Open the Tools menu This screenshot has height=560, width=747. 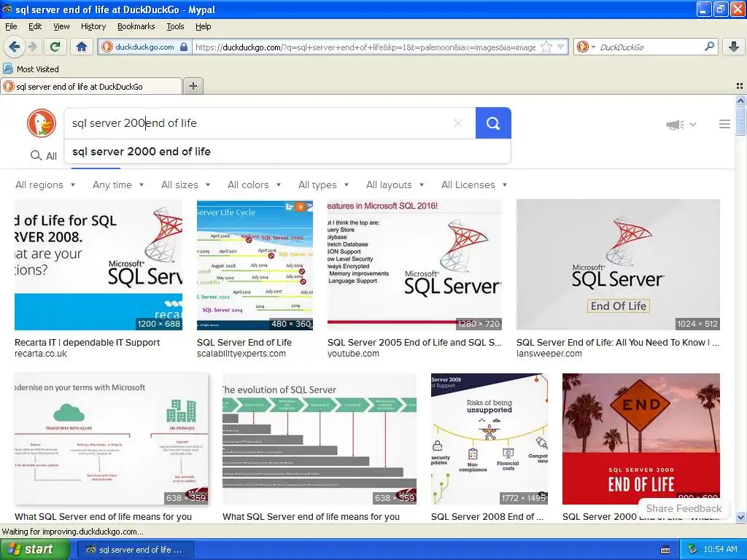point(175,27)
